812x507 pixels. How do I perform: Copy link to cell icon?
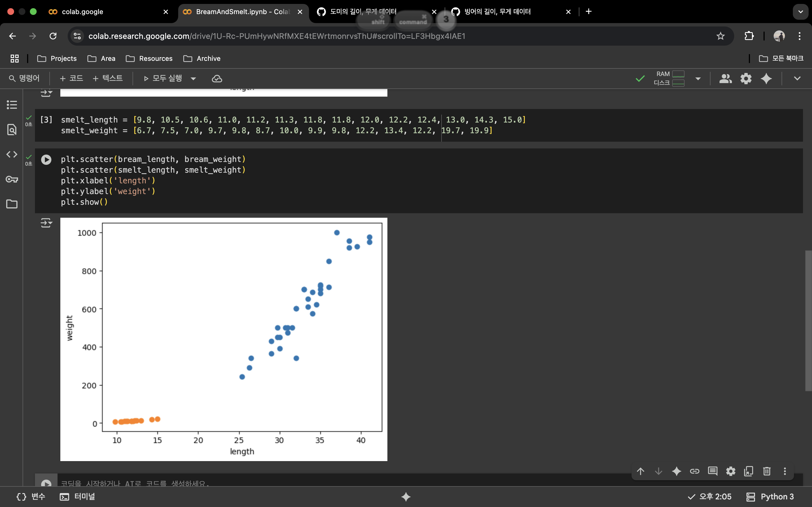[x=694, y=471]
